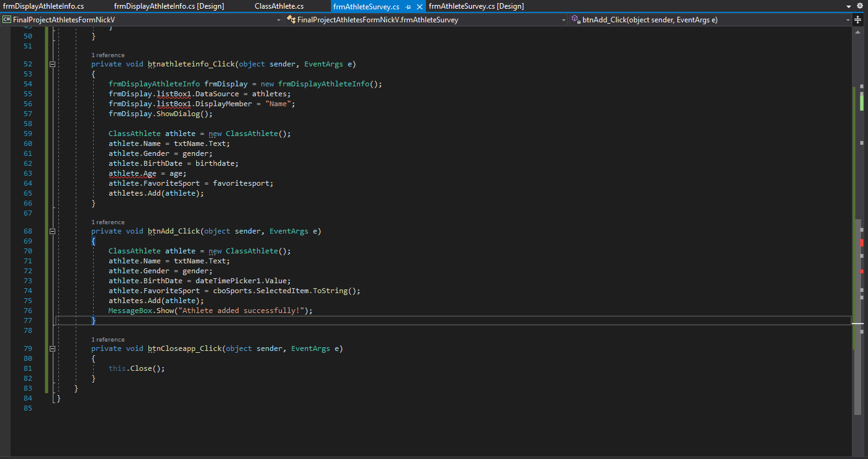Viewport: 868px width, 459px height.
Task: Open the FinalProjectAthletesFormNickV project dropdown
Action: click(279, 19)
